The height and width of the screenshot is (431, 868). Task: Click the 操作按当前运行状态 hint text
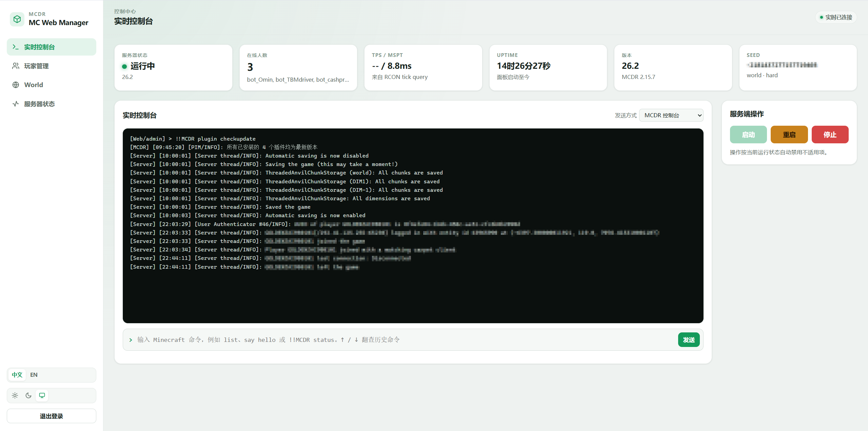tap(780, 152)
